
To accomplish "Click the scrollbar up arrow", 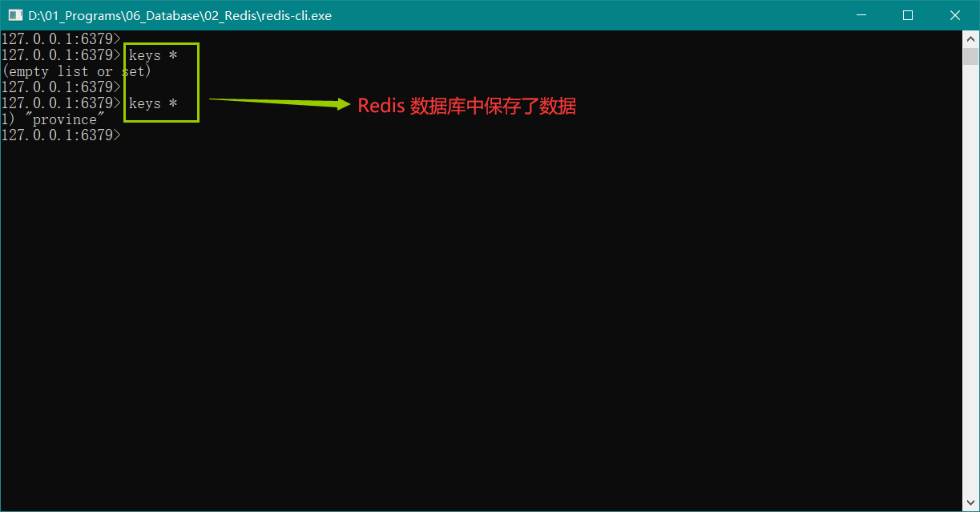I will point(970,38).
